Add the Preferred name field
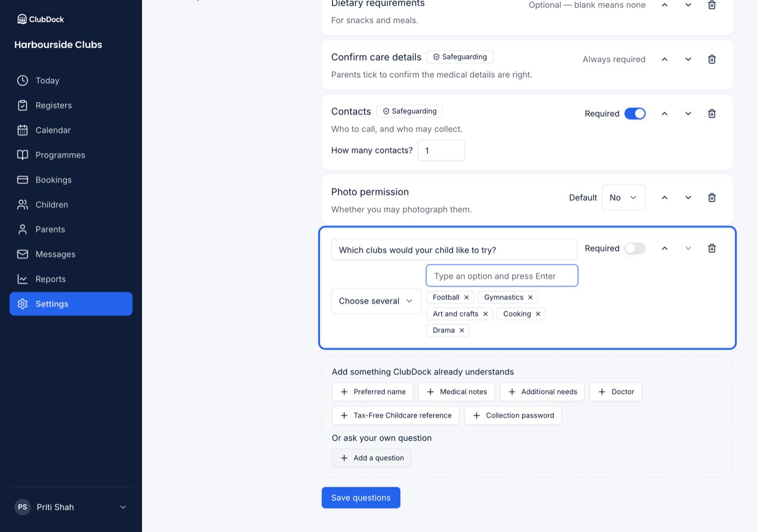 tap(373, 392)
